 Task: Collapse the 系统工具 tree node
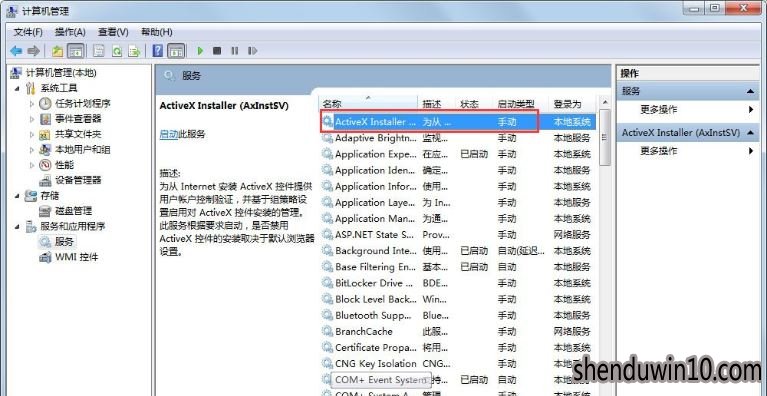point(17,88)
